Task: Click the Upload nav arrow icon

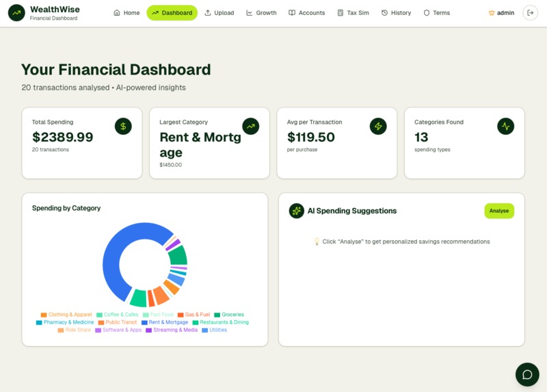Action: point(208,13)
